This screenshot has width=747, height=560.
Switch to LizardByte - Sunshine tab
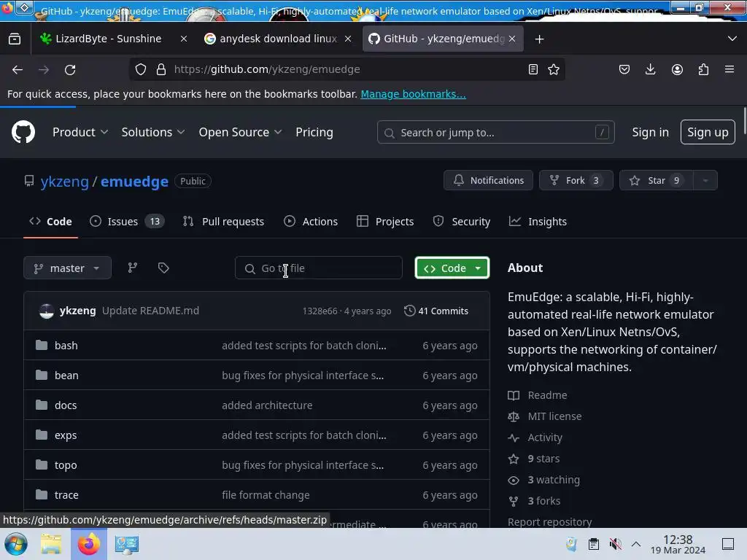pyautogui.click(x=107, y=39)
